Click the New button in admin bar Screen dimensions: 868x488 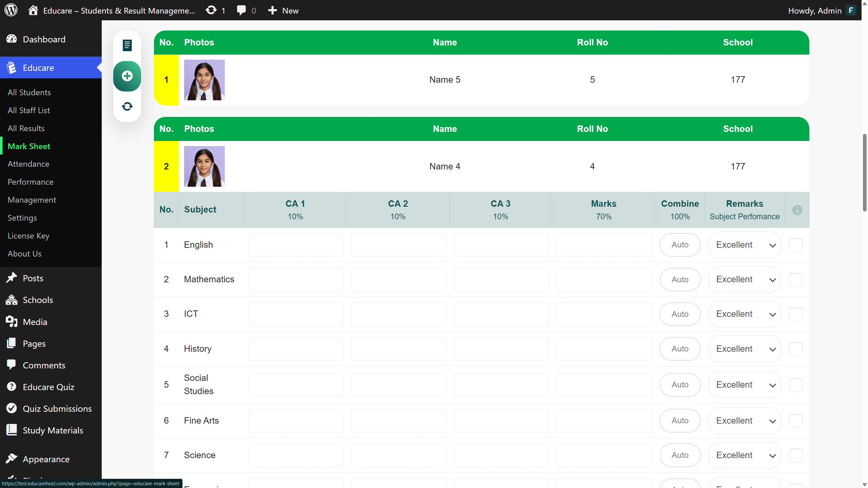[283, 10]
